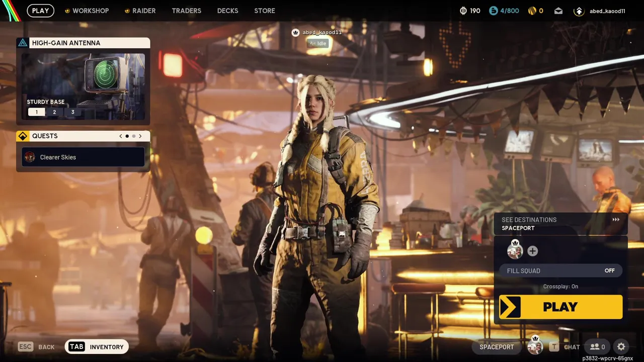Click the blue token icon showing 4/800
644x362 pixels.
coord(494,11)
